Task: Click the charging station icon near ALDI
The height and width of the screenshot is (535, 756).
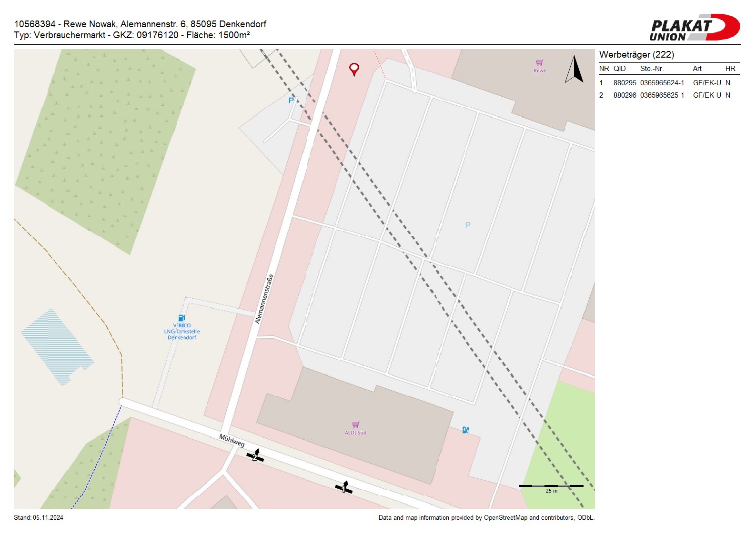Action: (465, 430)
